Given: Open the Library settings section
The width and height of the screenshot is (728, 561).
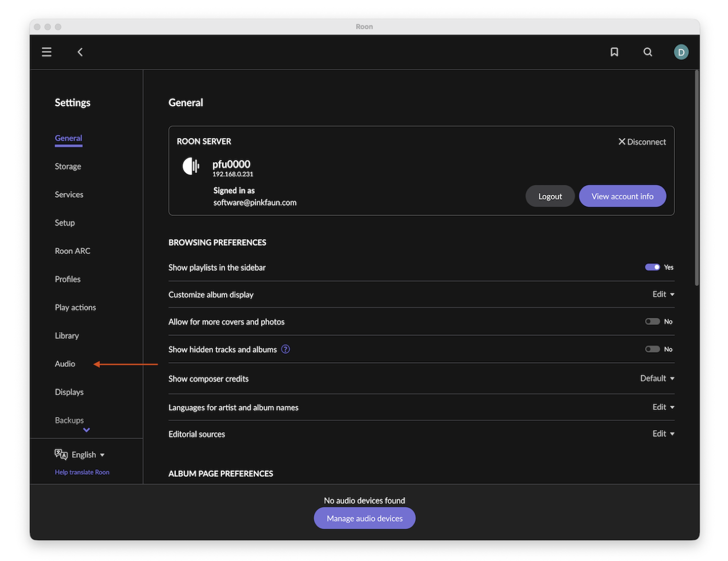Looking at the screenshot, I should (67, 336).
